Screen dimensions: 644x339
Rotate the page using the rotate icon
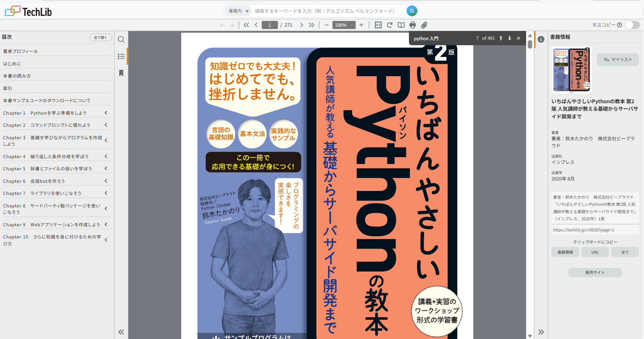coord(390,25)
